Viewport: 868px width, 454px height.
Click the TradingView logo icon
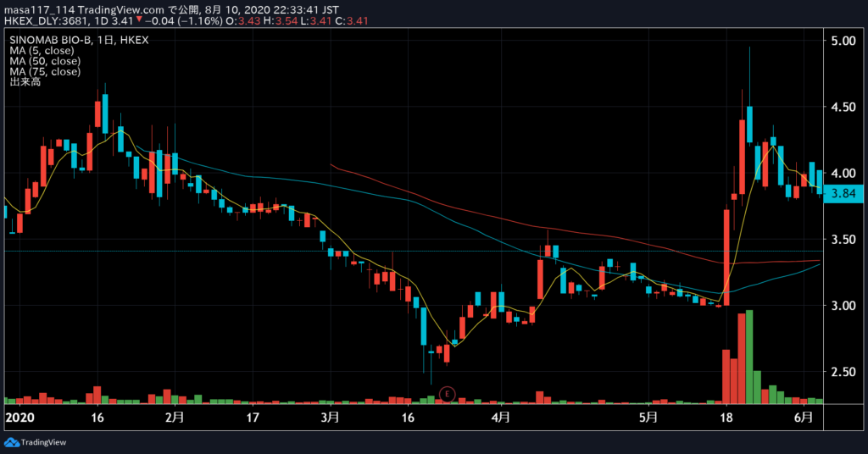[x=12, y=442]
